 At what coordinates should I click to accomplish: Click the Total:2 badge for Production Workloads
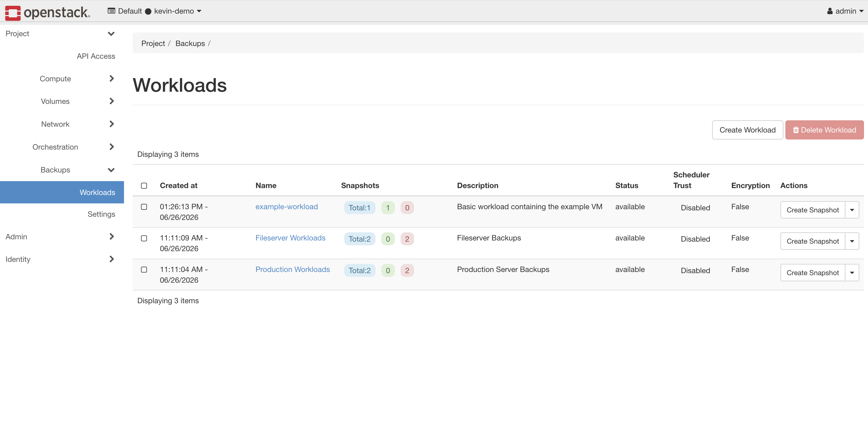(x=360, y=270)
